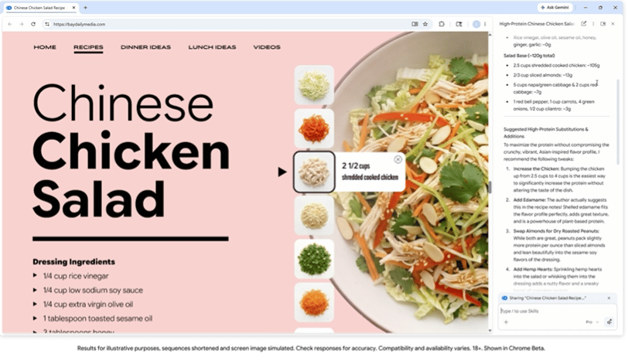The width and height of the screenshot is (628, 364).
Task: Start a new chat in Gemini panel
Action: (584, 24)
